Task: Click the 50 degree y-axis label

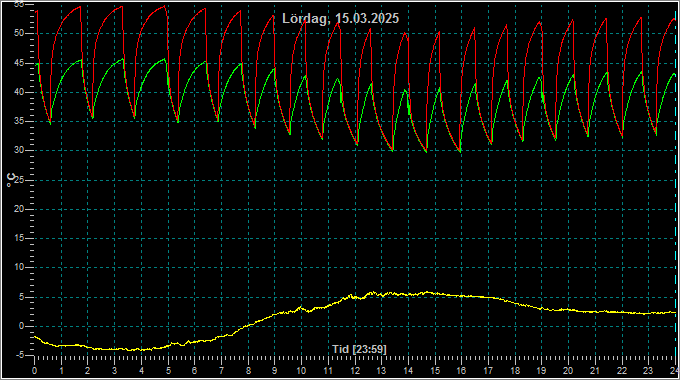Action: 18,33
